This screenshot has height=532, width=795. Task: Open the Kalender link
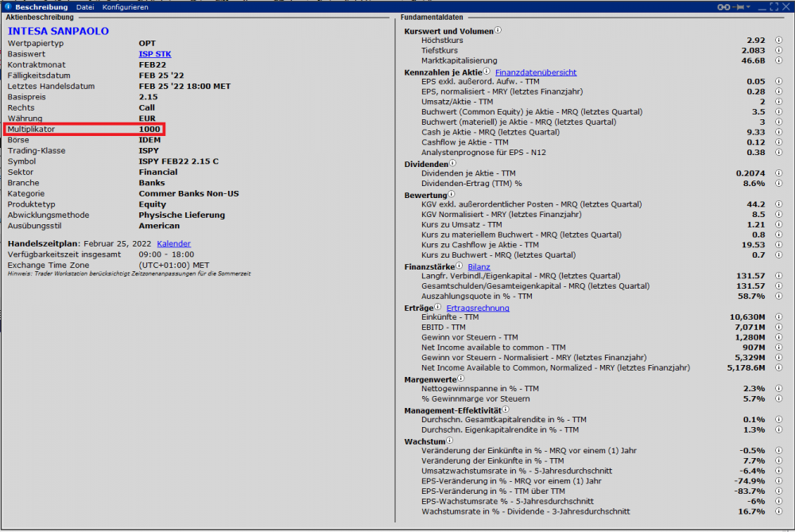coord(173,243)
